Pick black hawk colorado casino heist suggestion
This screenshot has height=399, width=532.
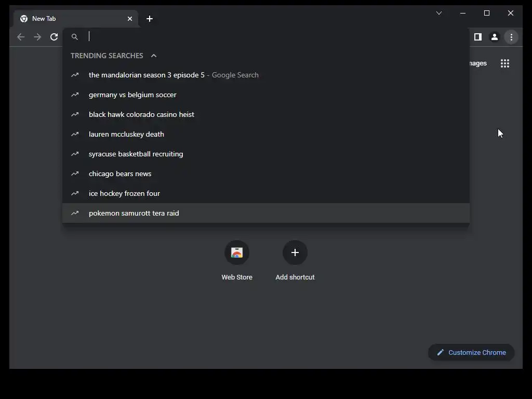point(266,114)
